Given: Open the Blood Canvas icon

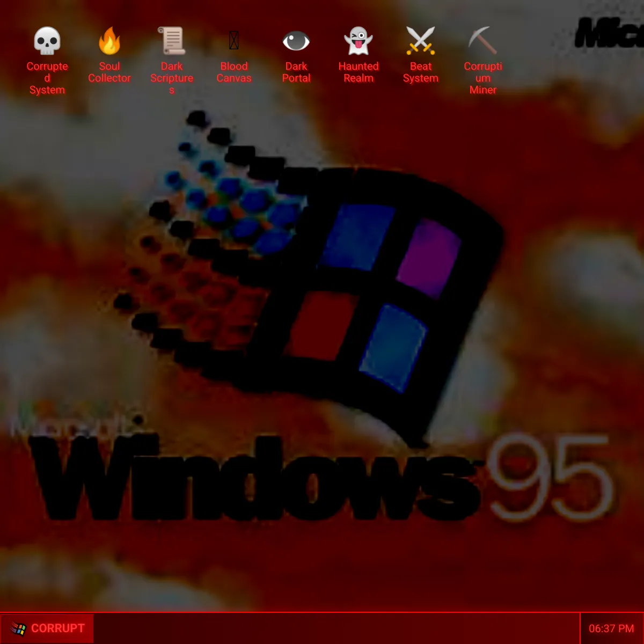Looking at the screenshot, I should 234,41.
